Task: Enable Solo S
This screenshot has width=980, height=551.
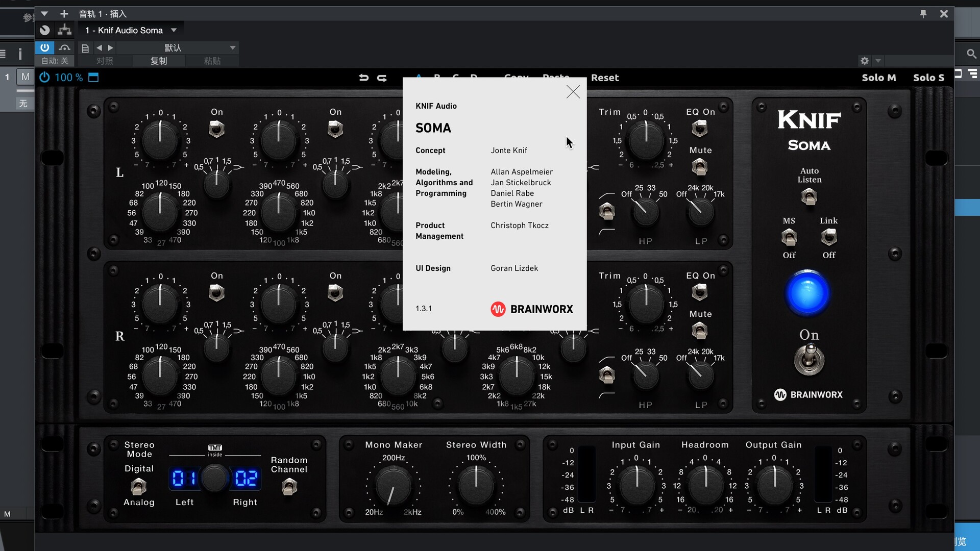Action: click(x=928, y=78)
